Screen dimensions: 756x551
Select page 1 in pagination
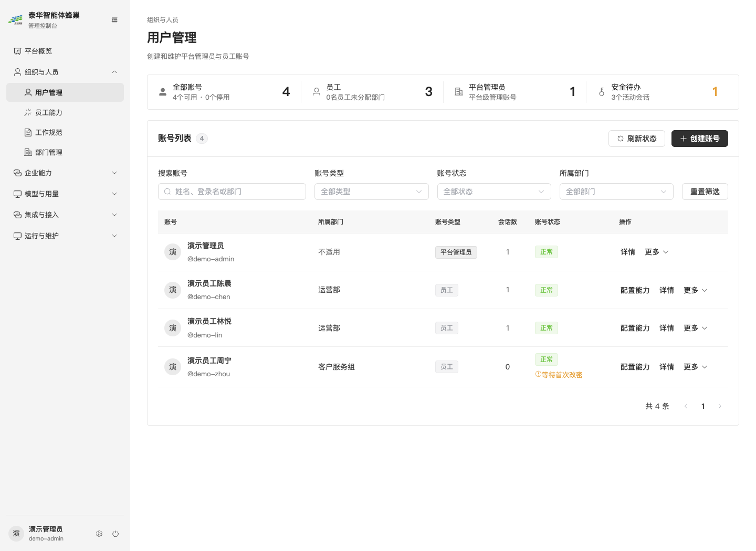(703, 406)
